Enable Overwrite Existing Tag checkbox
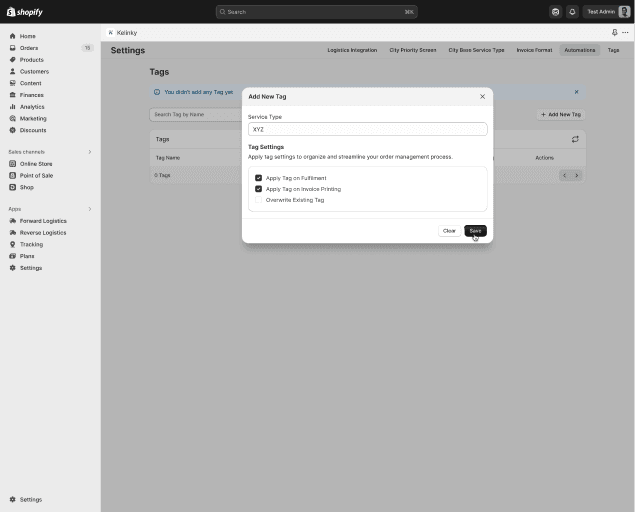 coord(259,200)
